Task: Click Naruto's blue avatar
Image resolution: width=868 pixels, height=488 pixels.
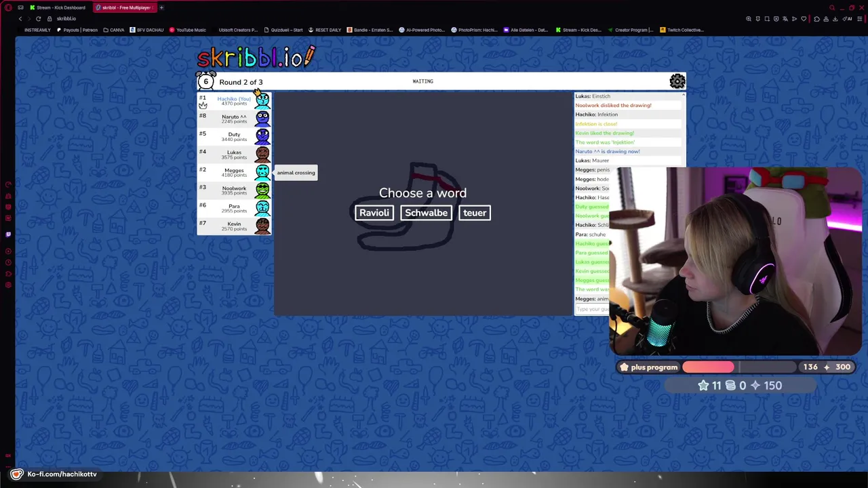Action: [x=262, y=119]
